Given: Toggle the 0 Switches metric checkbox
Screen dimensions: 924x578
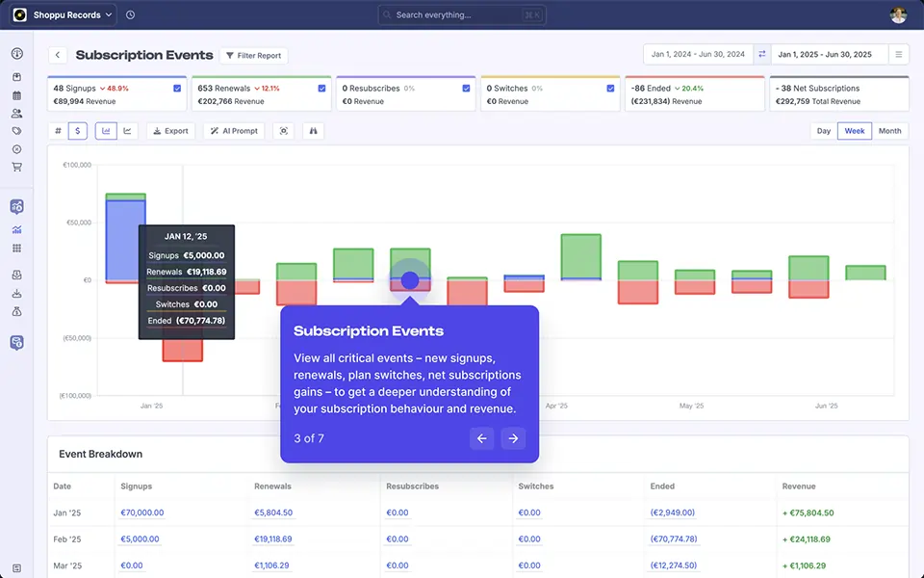Looking at the screenshot, I should pos(609,88).
